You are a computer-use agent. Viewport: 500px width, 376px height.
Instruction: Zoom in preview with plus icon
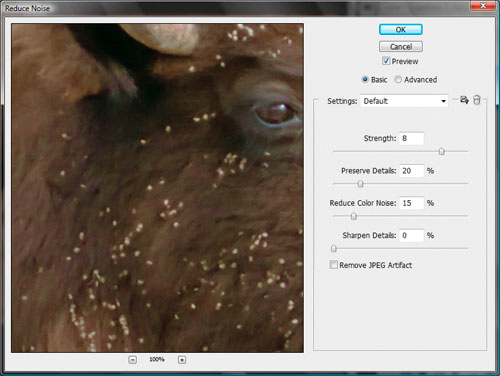(182, 360)
